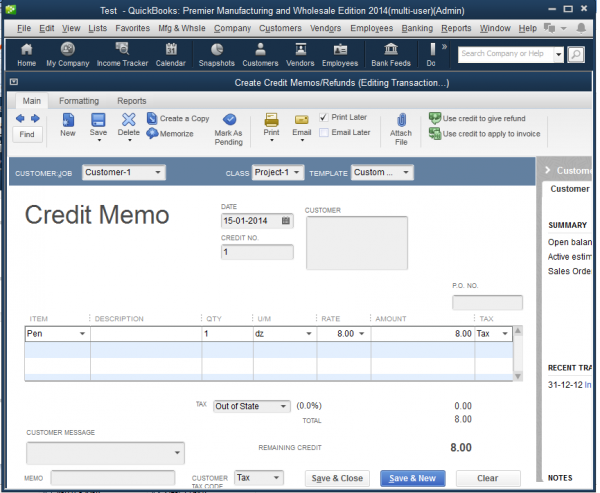Viewport: 600px width, 493px height.
Task: Click Memorize transaction
Action: point(170,133)
